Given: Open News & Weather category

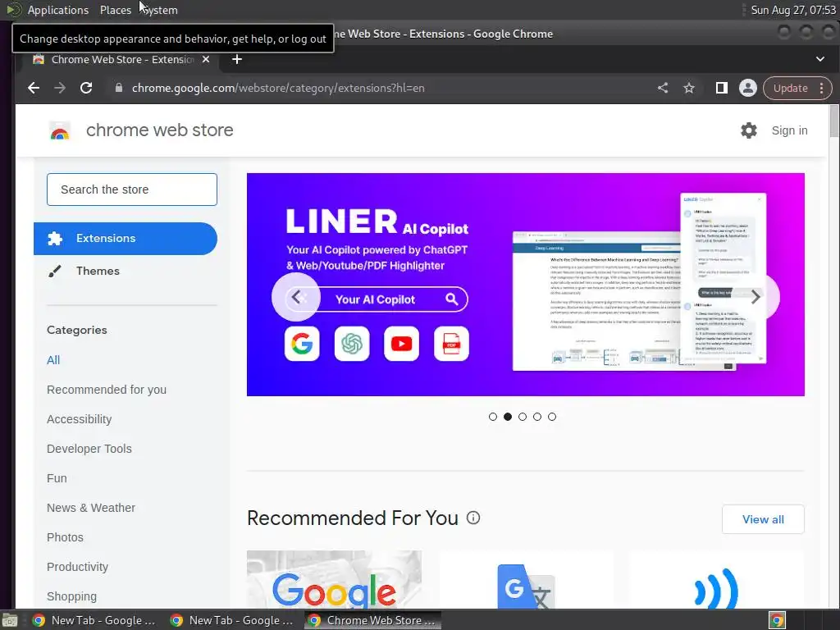Looking at the screenshot, I should pyautogui.click(x=90, y=507).
